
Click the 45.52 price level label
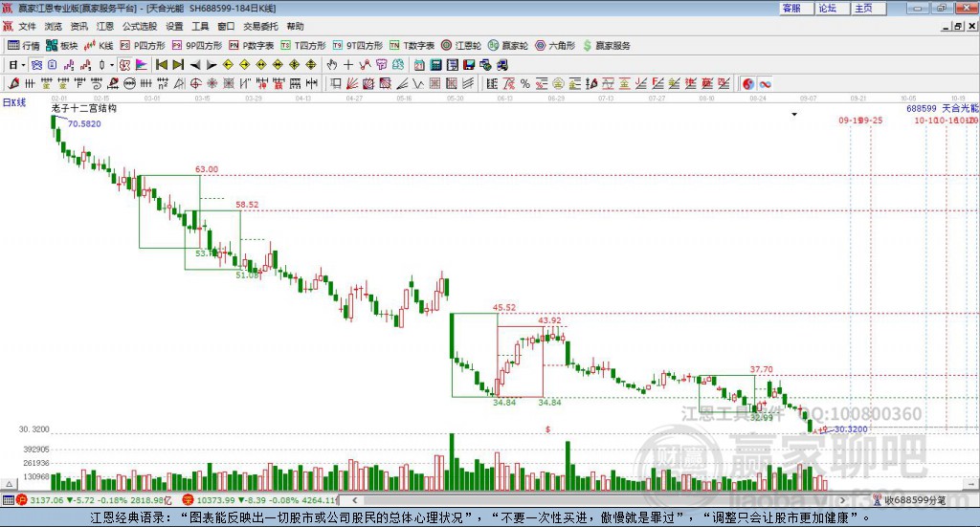click(504, 307)
